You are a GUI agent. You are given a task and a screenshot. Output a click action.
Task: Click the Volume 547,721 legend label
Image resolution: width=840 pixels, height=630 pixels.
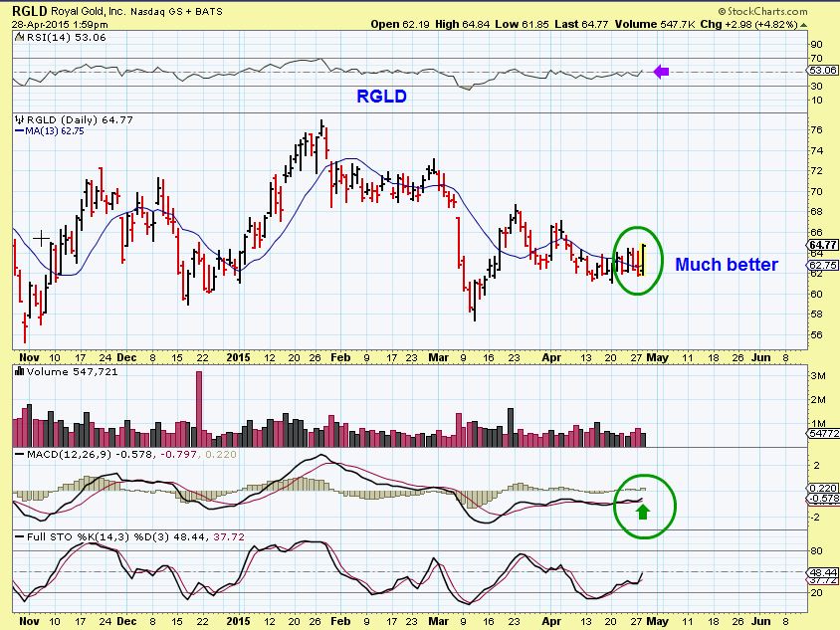[x=73, y=372]
